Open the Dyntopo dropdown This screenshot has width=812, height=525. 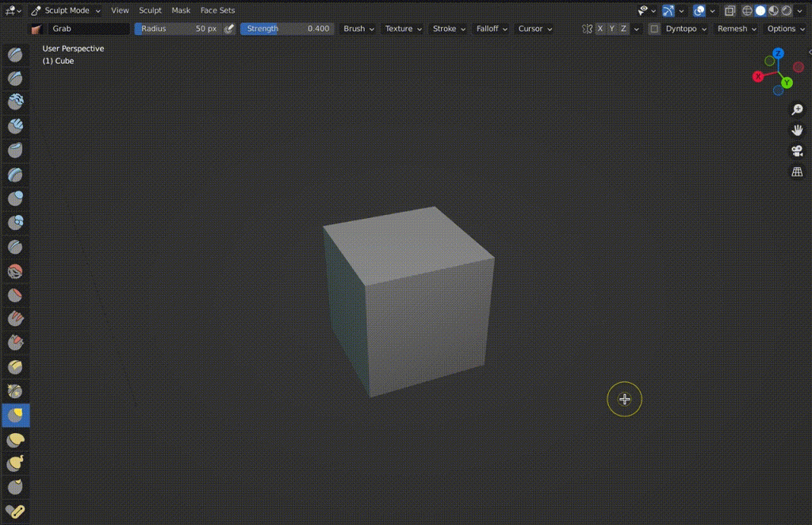684,29
